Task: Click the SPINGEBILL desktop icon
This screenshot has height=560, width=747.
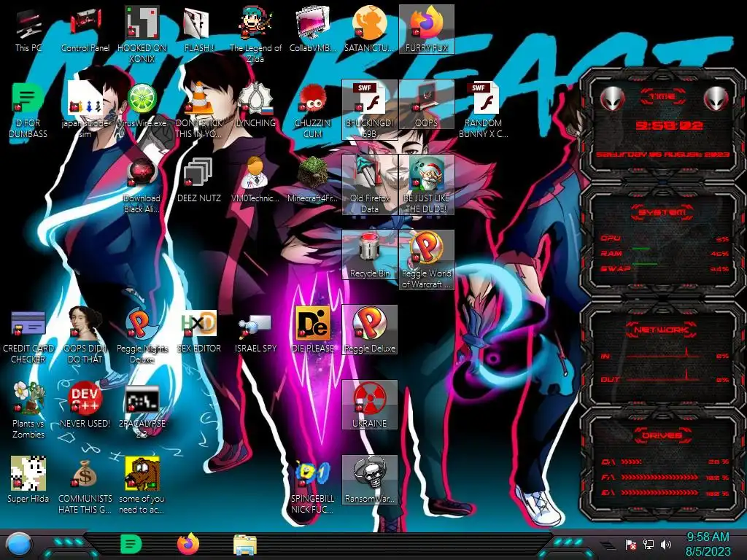Action: (x=312, y=486)
